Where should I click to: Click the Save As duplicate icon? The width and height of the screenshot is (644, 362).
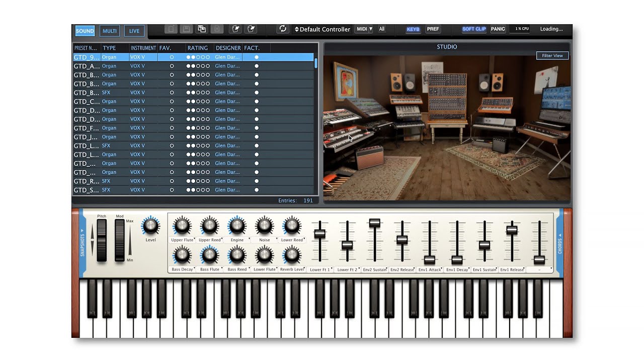tap(201, 29)
